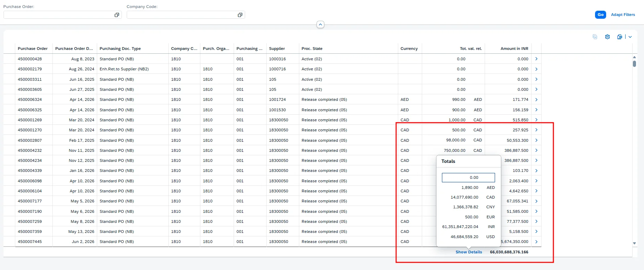The image size is (644, 270).
Task: Select 14,077,690.00 CAD total in popover
Action: coord(468,197)
